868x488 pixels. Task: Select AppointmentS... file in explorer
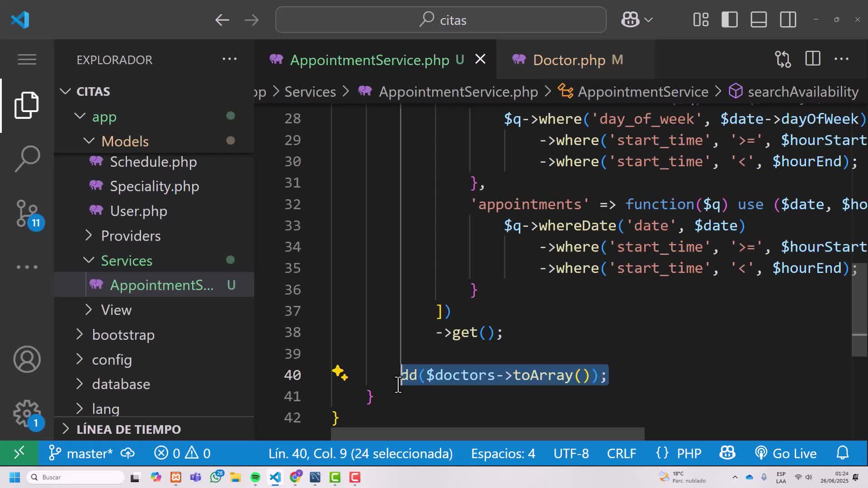point(154,285)
